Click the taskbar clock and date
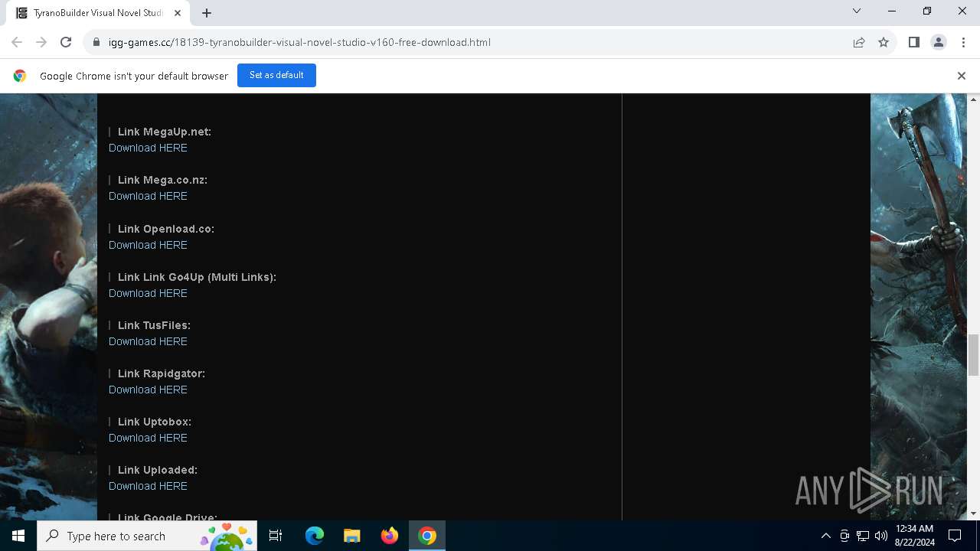Viewport: 980px width, 551px height. point(914,536)
